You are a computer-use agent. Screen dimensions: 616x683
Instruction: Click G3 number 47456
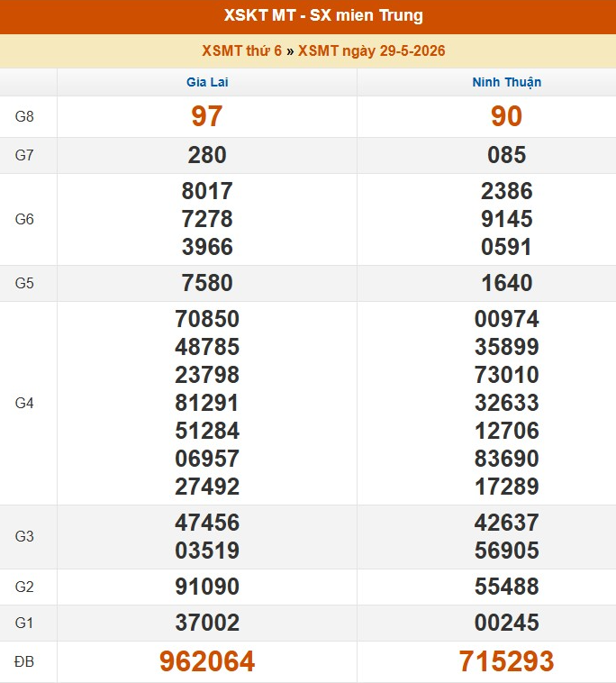207,523
